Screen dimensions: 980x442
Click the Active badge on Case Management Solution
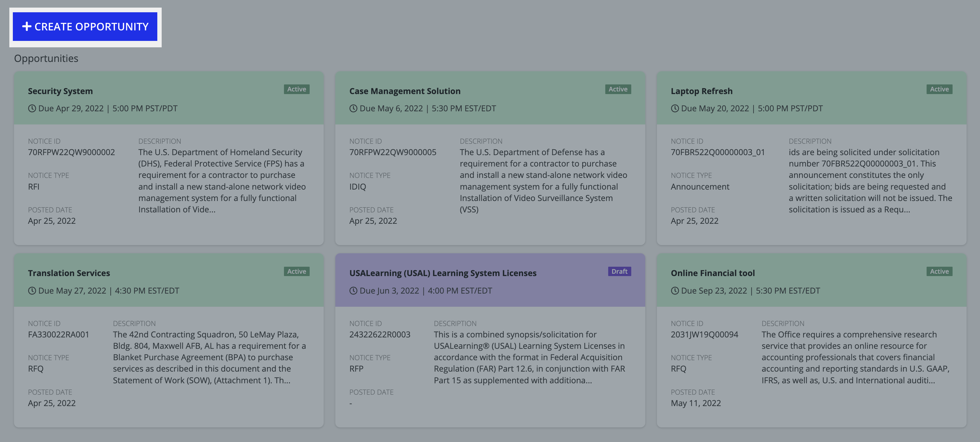click(618, 89)
